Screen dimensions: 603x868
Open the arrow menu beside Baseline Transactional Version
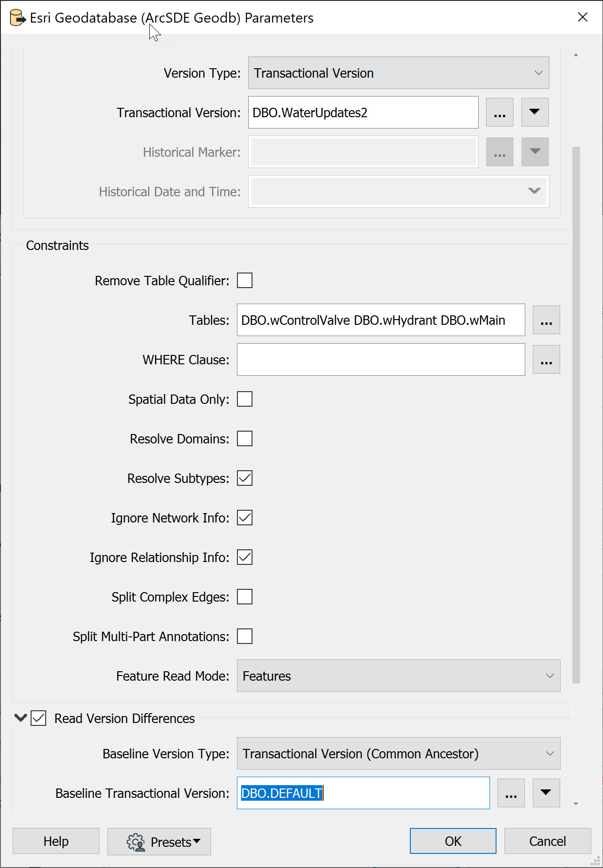tap(546, 793)
